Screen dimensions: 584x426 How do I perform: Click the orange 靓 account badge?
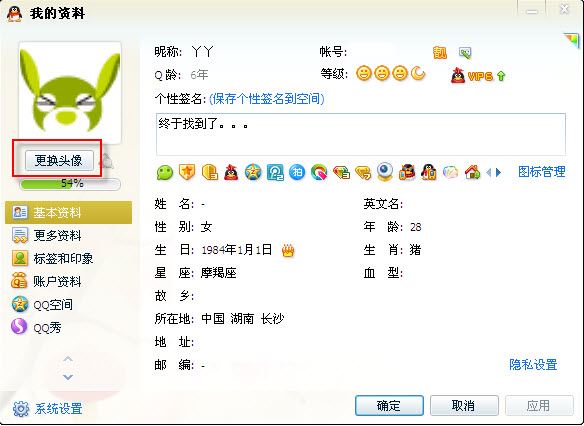(x=439, y=53)
